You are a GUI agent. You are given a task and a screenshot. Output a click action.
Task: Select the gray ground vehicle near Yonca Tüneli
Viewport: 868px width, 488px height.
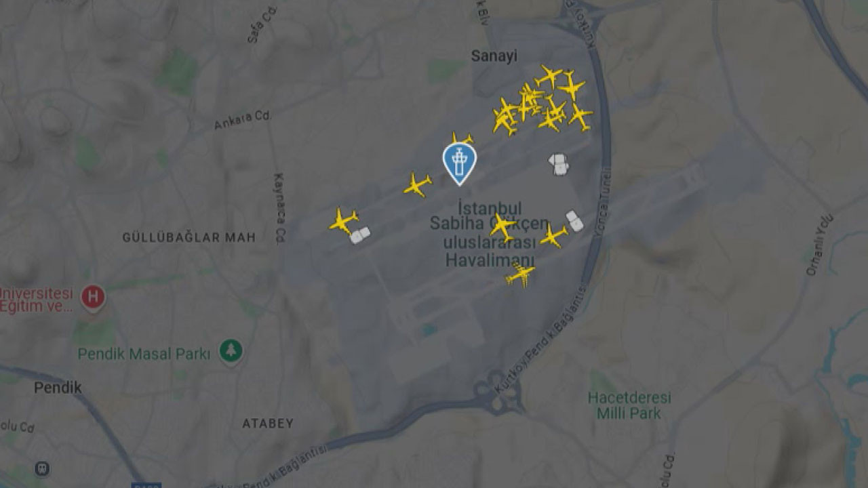[575, 221]
